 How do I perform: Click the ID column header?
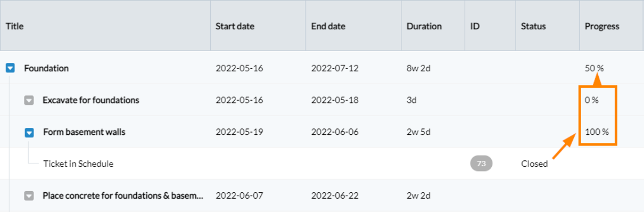point(475,26)
